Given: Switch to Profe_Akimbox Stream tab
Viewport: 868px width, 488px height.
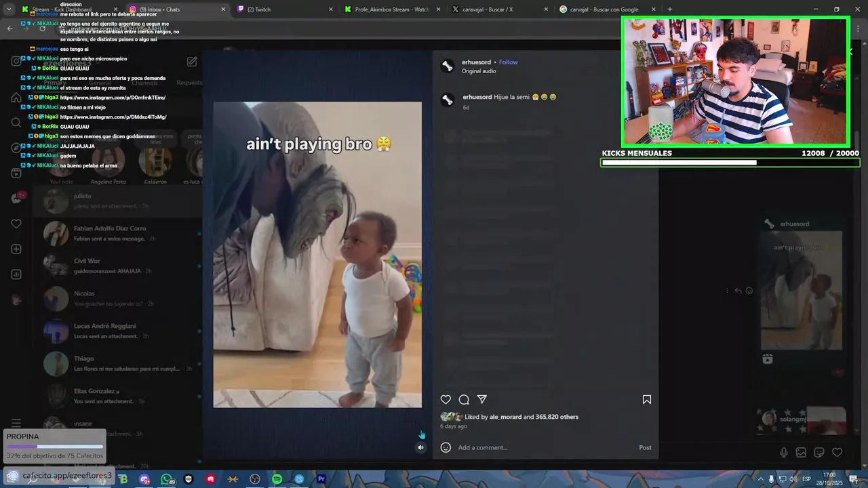Looking at the screenshot, I should point(393,9).
